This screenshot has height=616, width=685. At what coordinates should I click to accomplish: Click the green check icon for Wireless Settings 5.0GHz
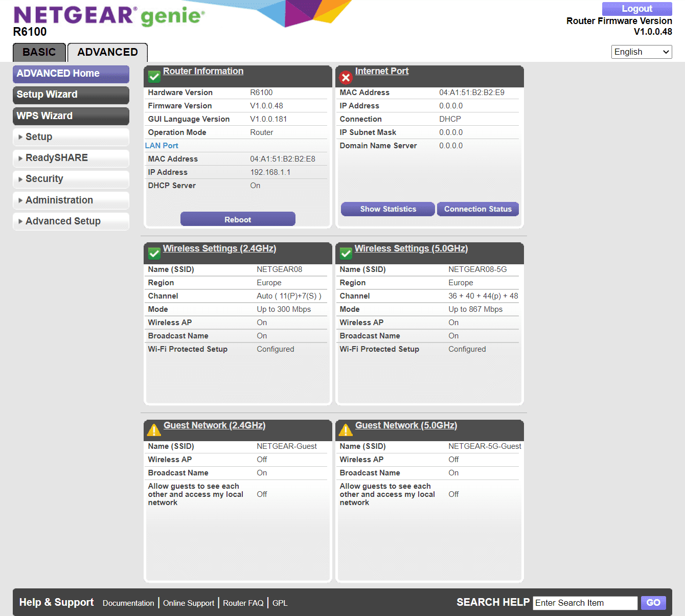[346, 254]
